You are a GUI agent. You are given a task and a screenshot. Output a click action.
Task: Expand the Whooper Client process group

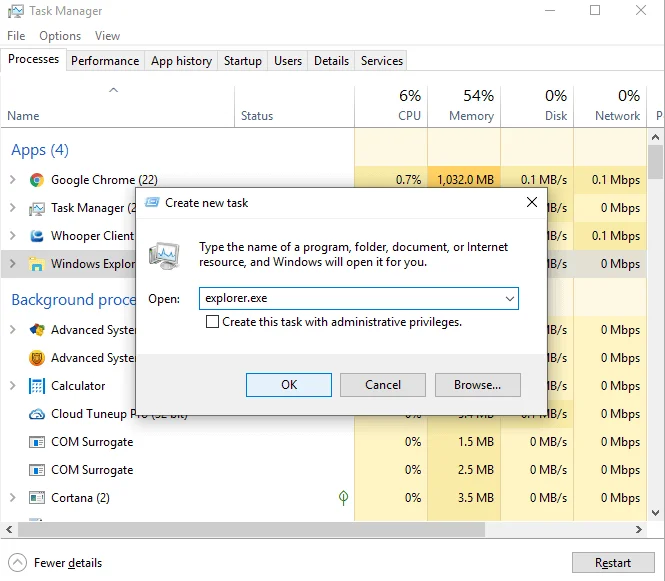pyautogui.click(x=13, y=236)
